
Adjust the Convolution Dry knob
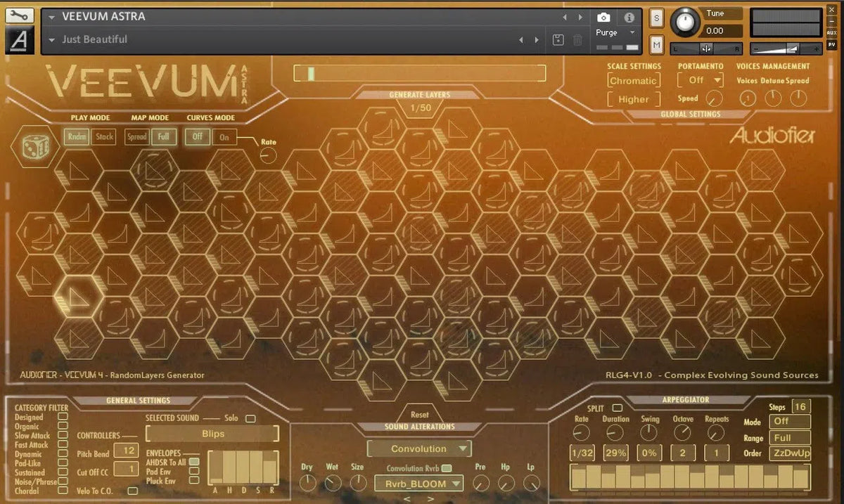(308, 483)
